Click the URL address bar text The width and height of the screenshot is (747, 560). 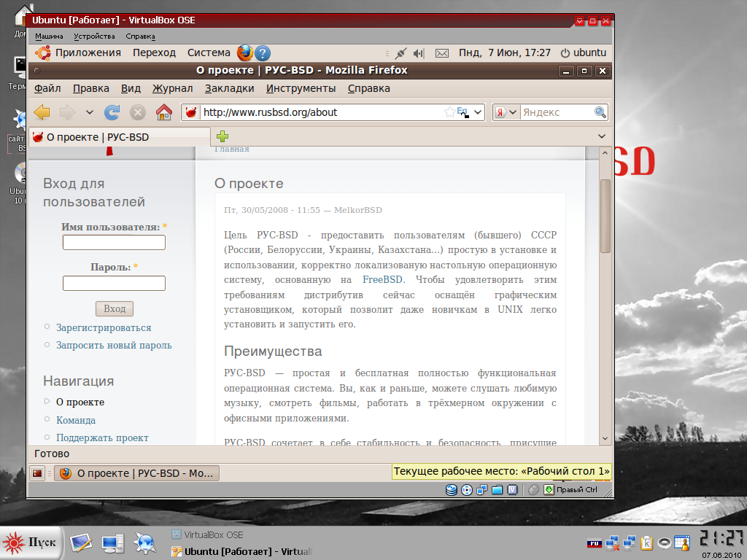pos(270,112)
